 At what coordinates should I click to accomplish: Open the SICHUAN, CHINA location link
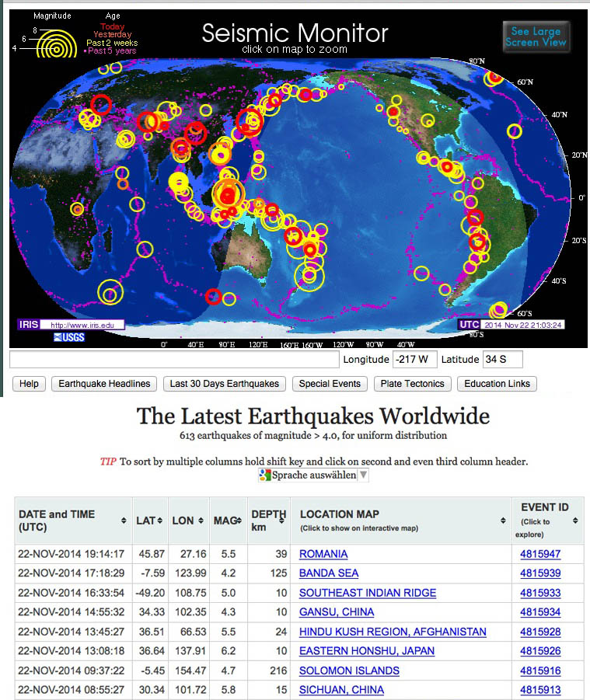[341, 690]
